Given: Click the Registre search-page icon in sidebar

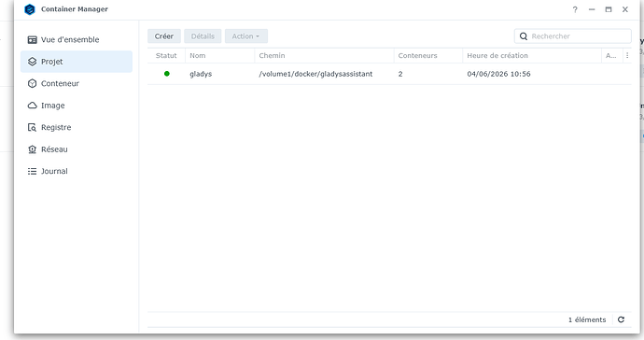Looking at the screenshot, I should (32, 127).
